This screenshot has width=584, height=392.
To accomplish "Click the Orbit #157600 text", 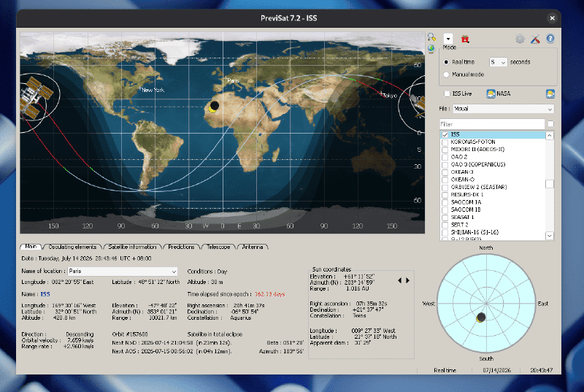I will pos(130,334).
